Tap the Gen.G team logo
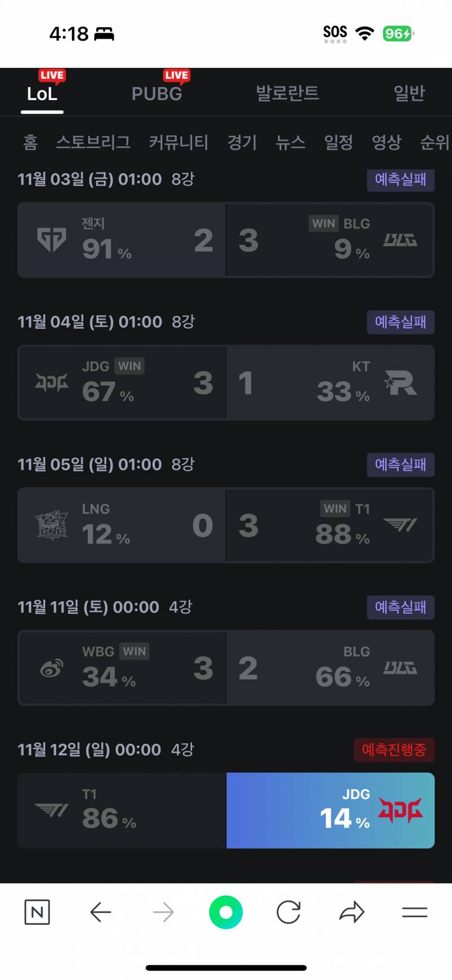Viewport: 452px width, 980px height. (51, 240)
